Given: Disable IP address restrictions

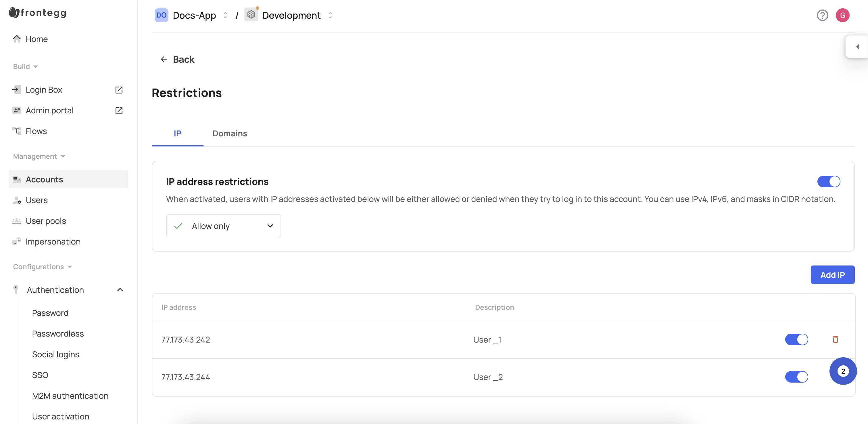Looking at the screenshot, I should (829, 182).
